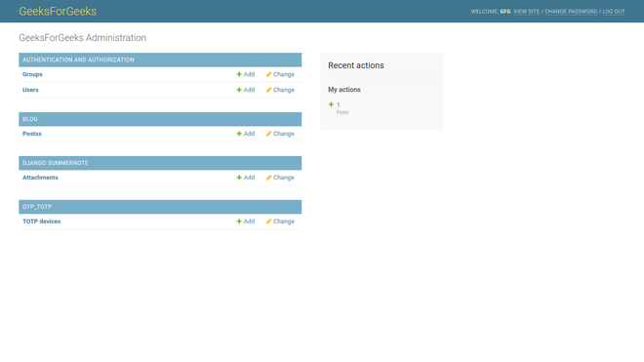Image resolution: width=644 pixels, height=362 pixels.
Task: Click the pencil icon in Users row
Action: click(x=268, y=90)
